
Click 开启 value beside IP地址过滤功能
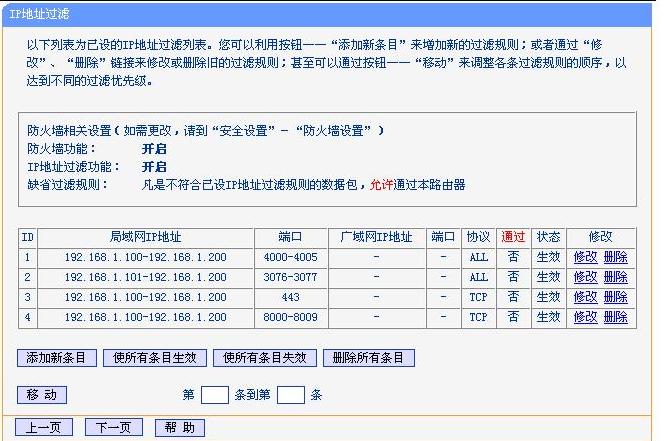coord(154,167)
